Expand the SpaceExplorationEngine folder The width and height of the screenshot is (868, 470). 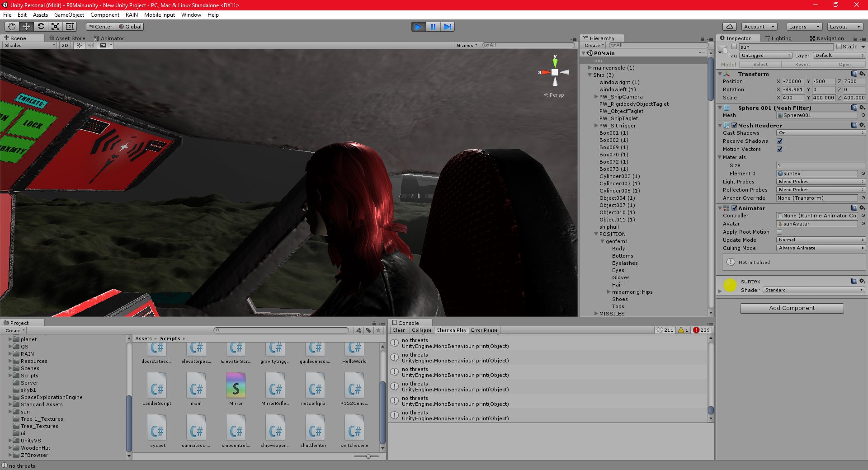click(x=10, y=397)
